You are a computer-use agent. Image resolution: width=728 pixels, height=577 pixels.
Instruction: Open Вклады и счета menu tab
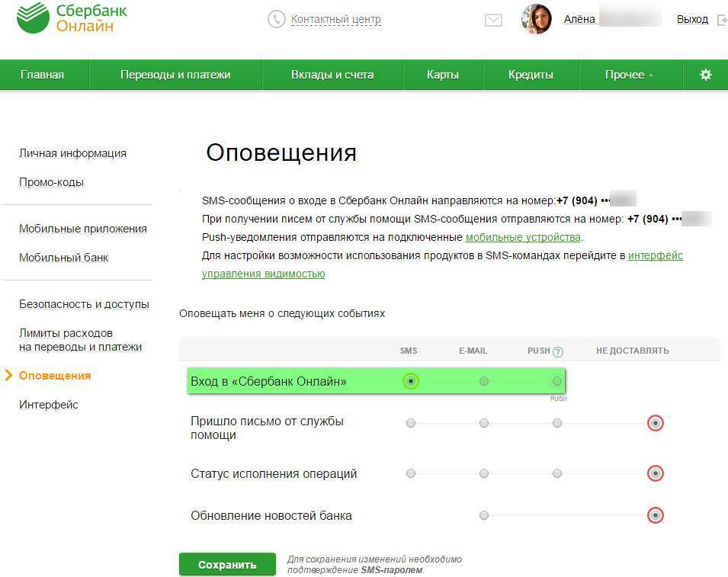[332, 74]
